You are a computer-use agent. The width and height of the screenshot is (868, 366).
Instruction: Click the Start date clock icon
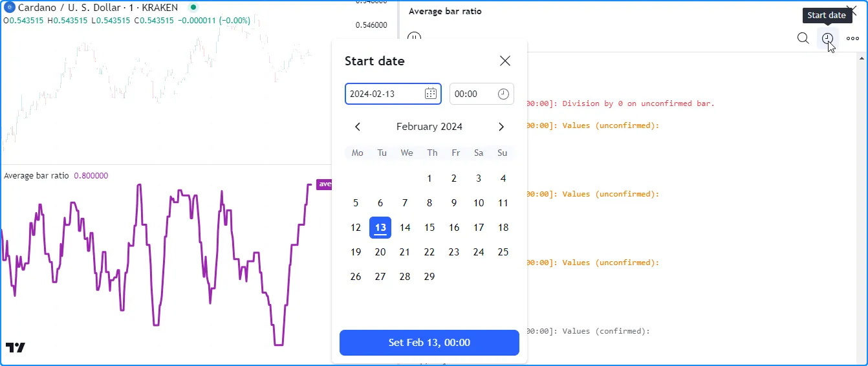click(x=827, y=38)
